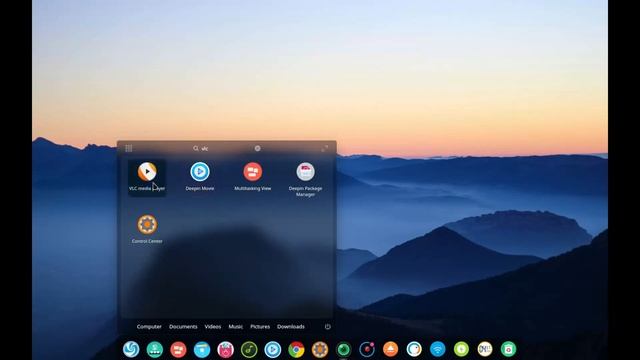The height and width of the screenshot is (360, 640).
Task: Open Multitasking View in launcher results
Action: click(253, 177)
